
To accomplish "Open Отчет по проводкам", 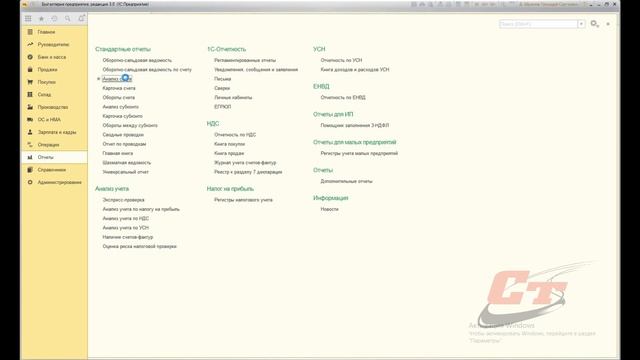I will tap(124, 144).
